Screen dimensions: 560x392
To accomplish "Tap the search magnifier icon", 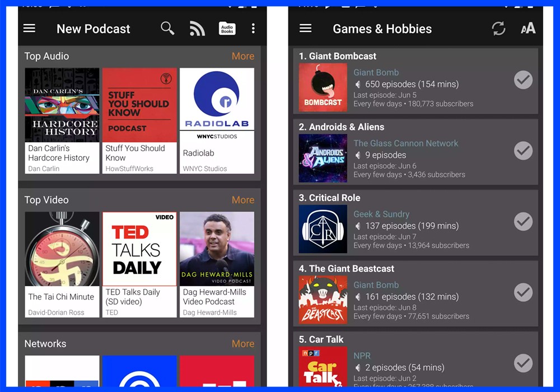I will coord(167,28).
